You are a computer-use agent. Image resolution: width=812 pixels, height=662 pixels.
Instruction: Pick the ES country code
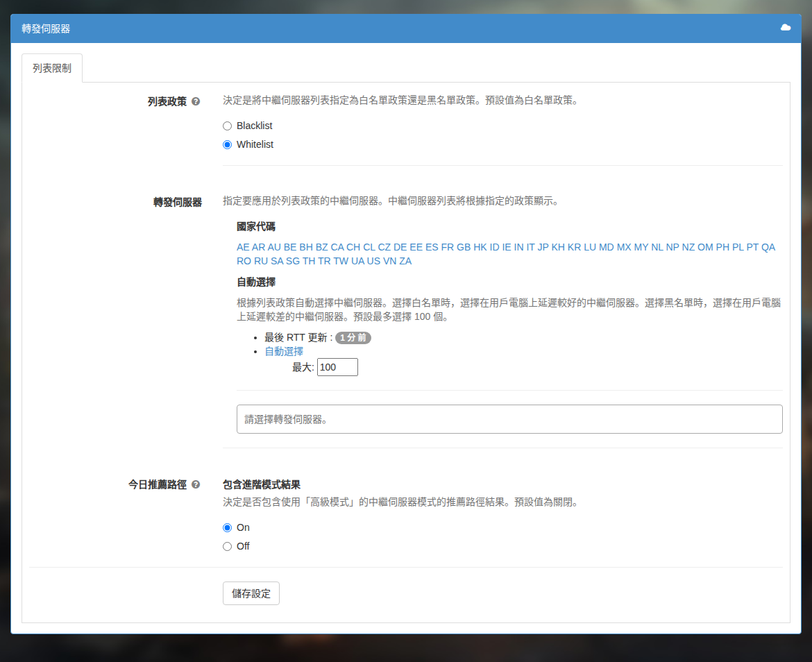(x=432, y=247)
